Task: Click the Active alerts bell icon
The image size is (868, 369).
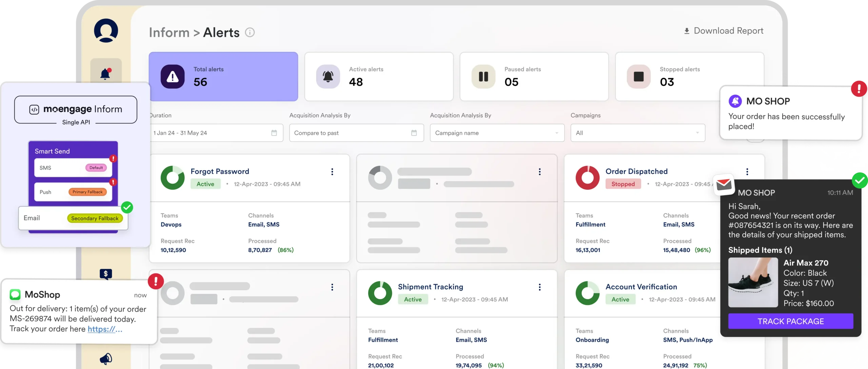Action: (x=328, y=77)
